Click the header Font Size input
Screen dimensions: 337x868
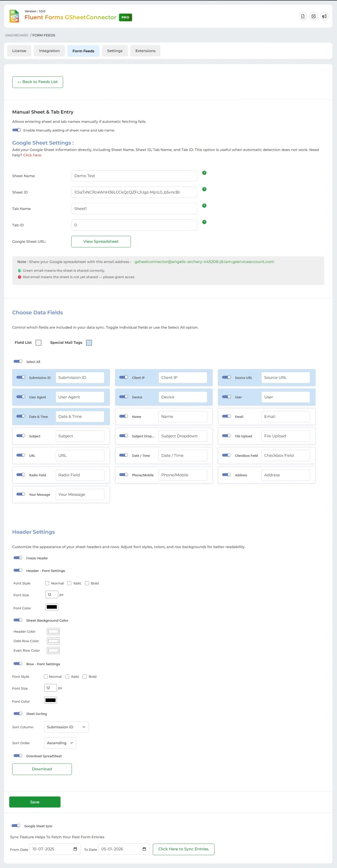52,594
